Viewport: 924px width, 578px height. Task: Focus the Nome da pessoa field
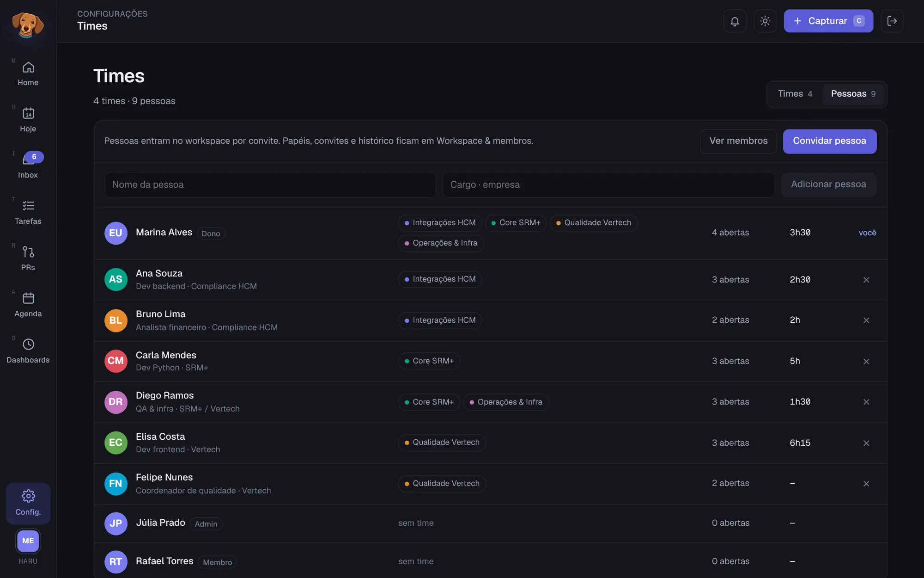270,185
